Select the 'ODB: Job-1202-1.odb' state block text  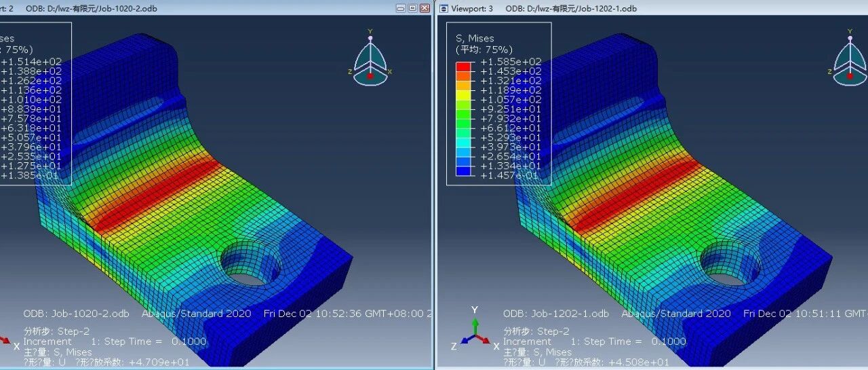556,314
